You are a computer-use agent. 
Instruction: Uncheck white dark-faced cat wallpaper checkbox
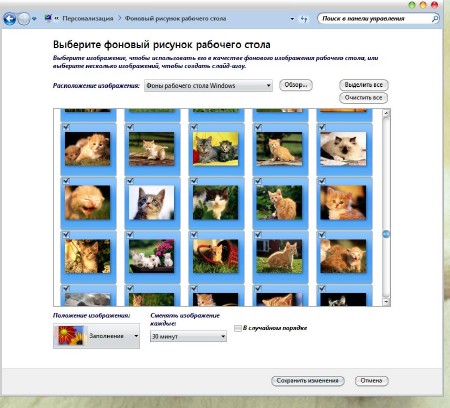[x=322, y=127]
